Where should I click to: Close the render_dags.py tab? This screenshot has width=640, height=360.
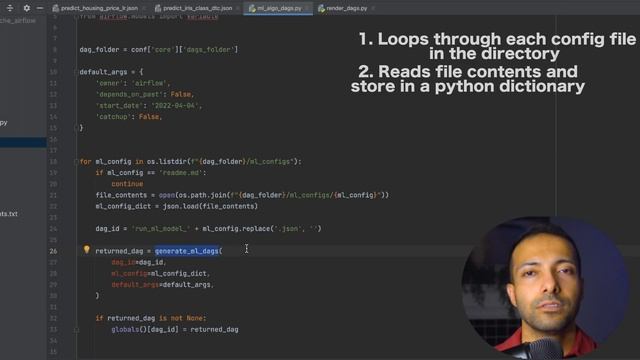pyautogui.click(x=373, y=8)
